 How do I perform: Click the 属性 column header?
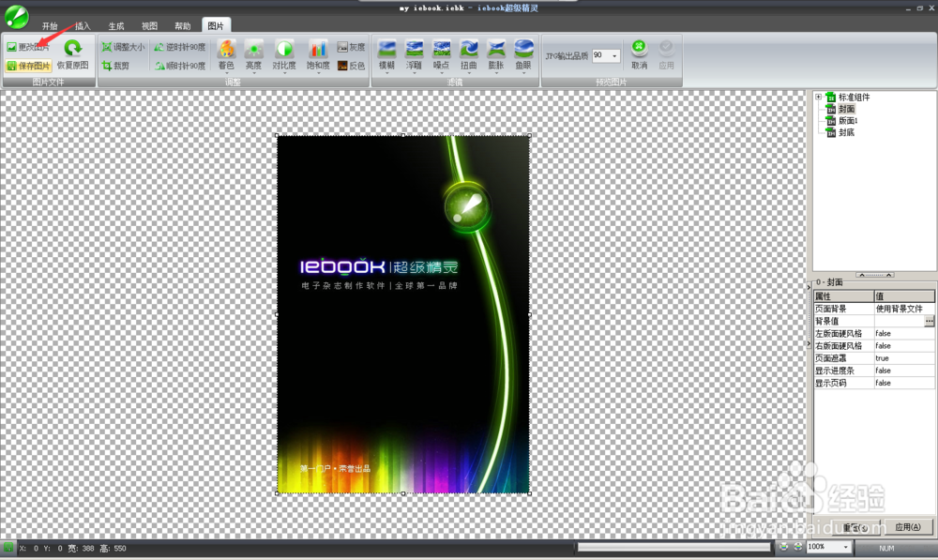[843, 296]
